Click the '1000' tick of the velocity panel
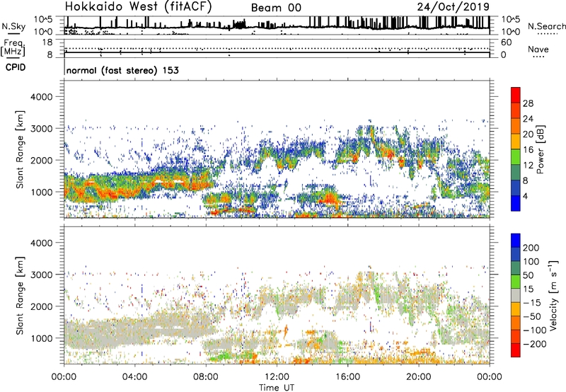566x392 pixels. coord(41,338)
